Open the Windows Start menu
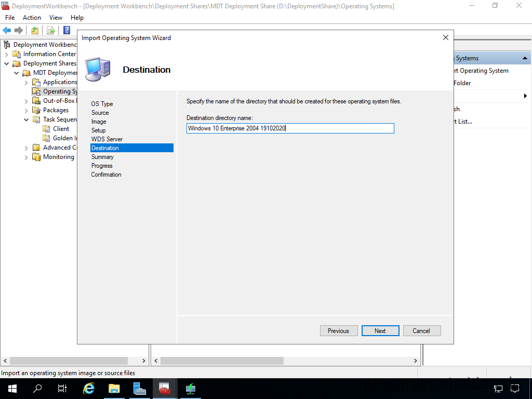532x399 pixels. 12,389
